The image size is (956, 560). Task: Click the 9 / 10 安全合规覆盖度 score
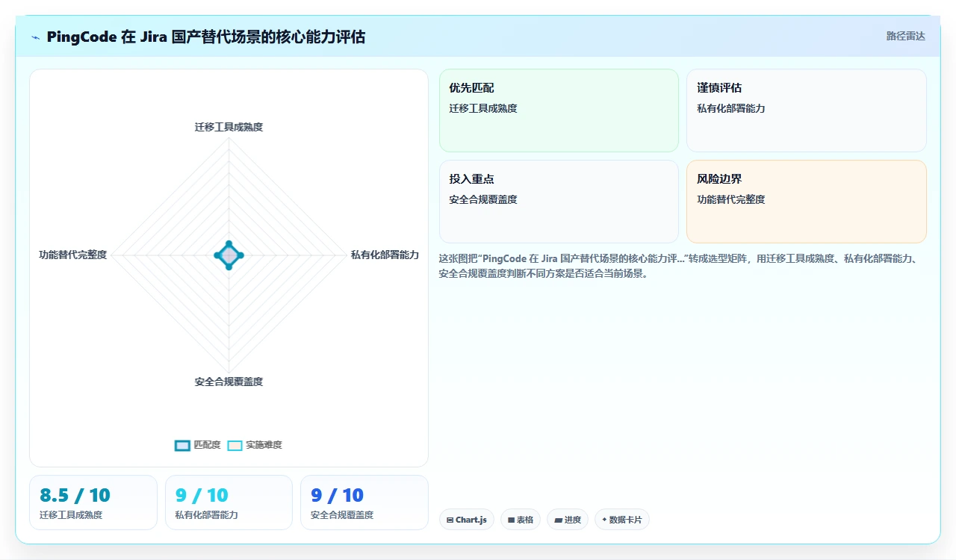click(x=337, y=495)
